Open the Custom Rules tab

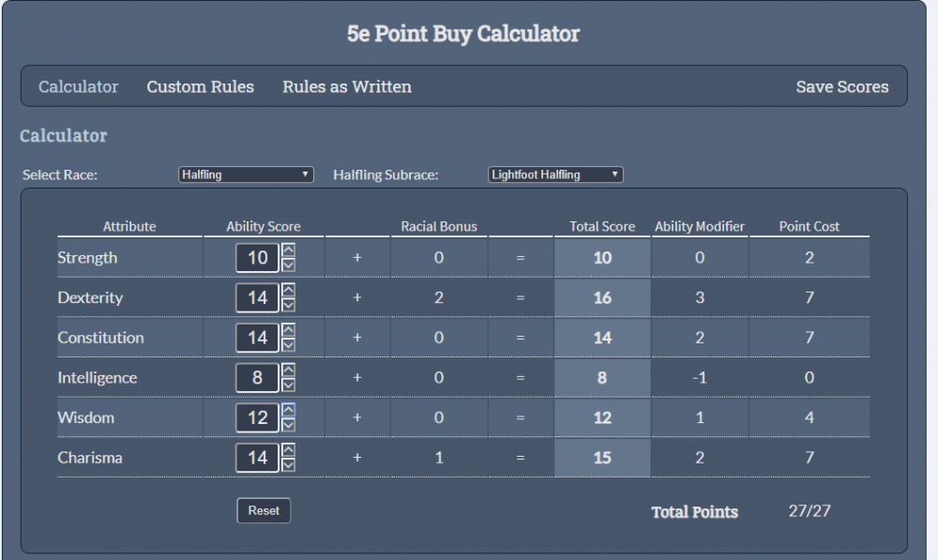[201, 86]
